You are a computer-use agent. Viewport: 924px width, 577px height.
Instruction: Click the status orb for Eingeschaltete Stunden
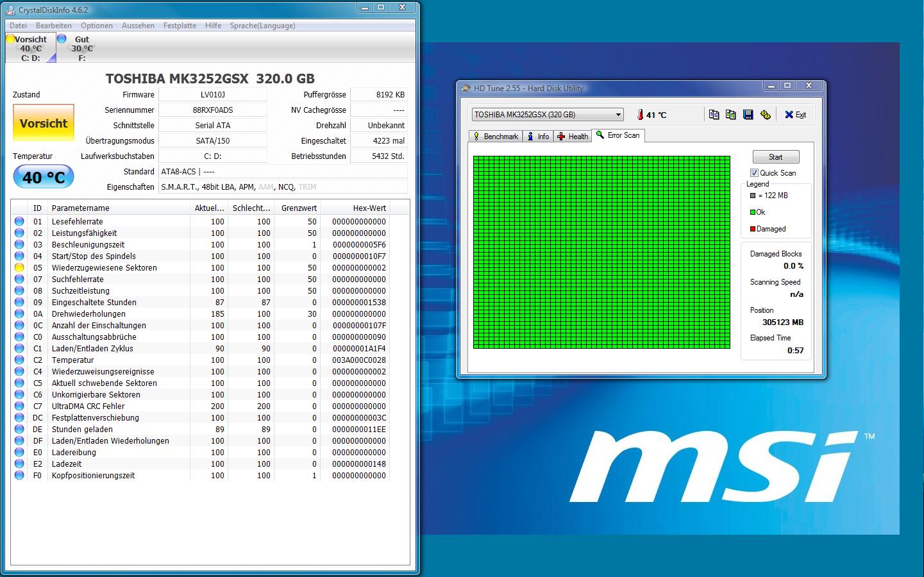(19, 302)
